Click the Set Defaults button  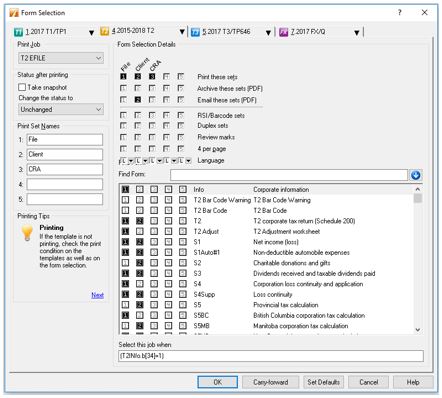[x=323, y=382]
